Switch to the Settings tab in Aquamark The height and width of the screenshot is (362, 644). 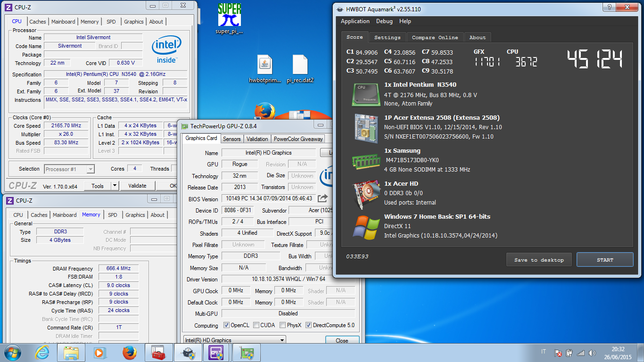pyautogui.click(x=388, y=38)
